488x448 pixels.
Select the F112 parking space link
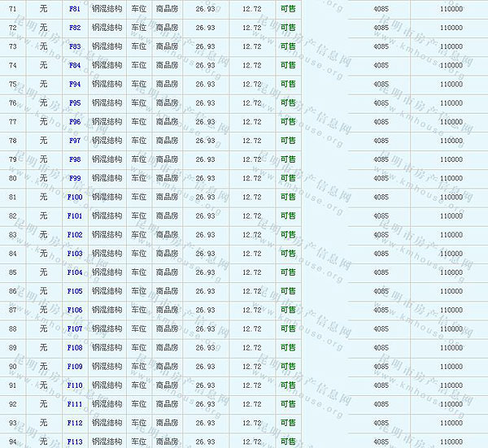(x=74, y=423)
